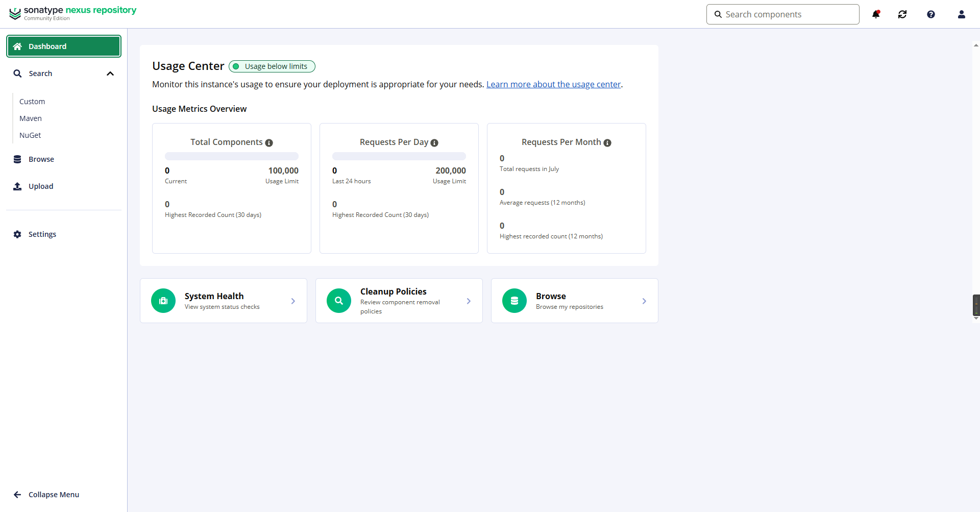Screen dimensions: 980x512
Task: Collapse the Search section chevron
Action: click(x=110, y=74)
